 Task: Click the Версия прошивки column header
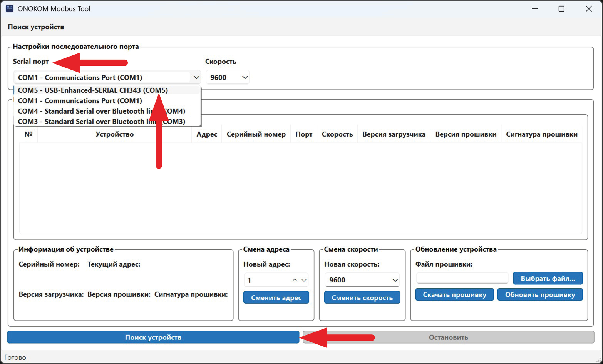(x=466, y=134)
